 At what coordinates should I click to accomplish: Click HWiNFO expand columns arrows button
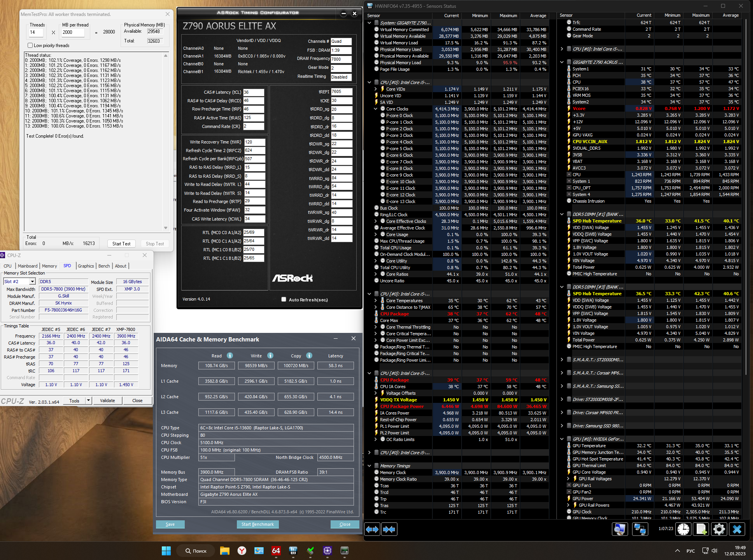pyautogui.click(x=372, y=529)
